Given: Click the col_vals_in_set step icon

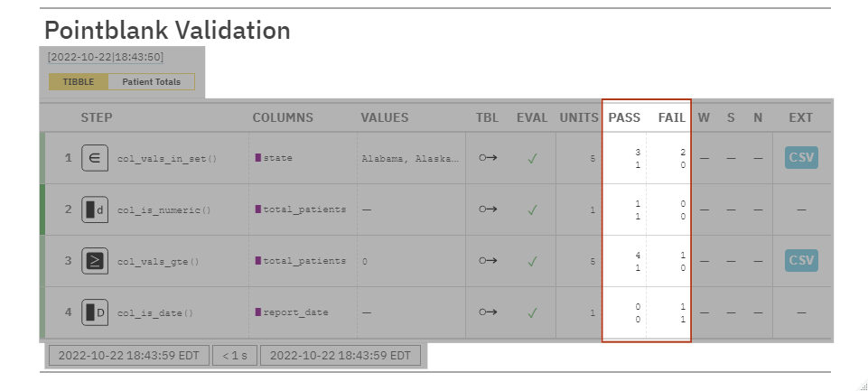Looking at the screenshot, I should (94, 158).
